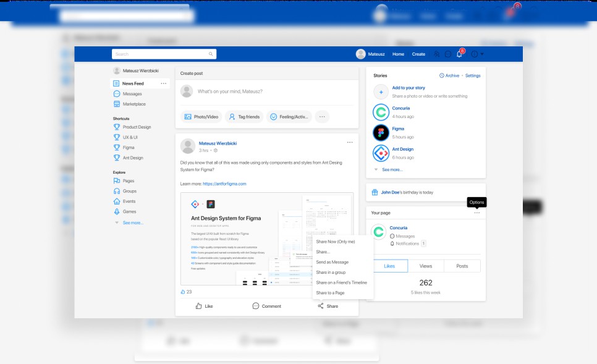Open Ant Design System for Figma preview
The height and width of the screenshot is (364, 597).
point(267,239)
